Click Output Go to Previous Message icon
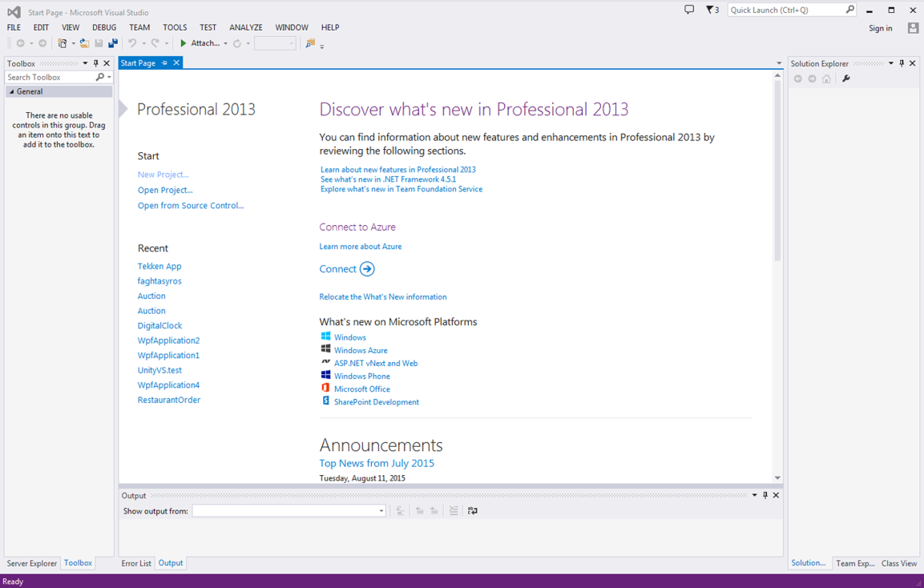This screenshot has height=588, width=924. pos(420,511)
